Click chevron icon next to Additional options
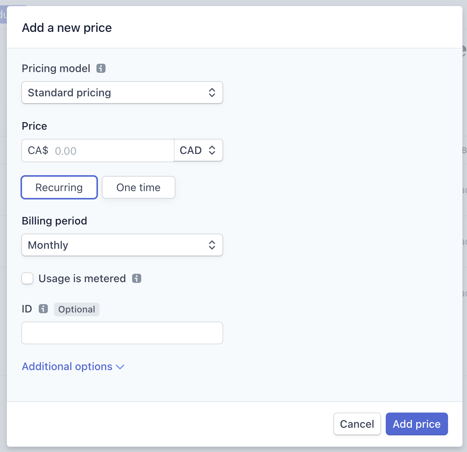 120,367
